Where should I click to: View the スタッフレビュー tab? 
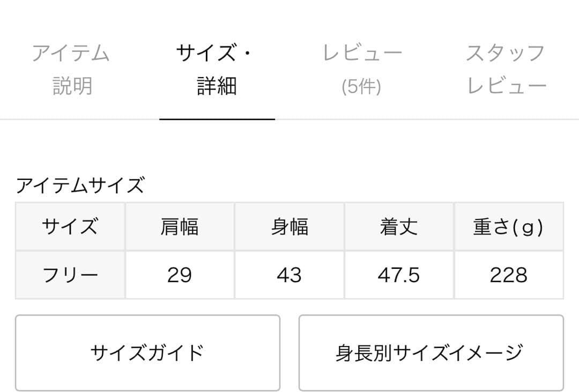505,69
